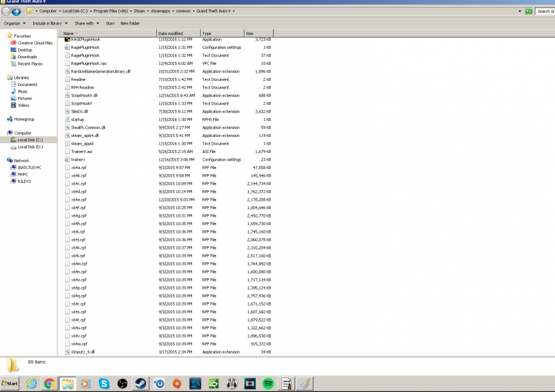This screenshot has height=392, width=555.
Task: Sort files by Size column header
Action: point(259,34)
